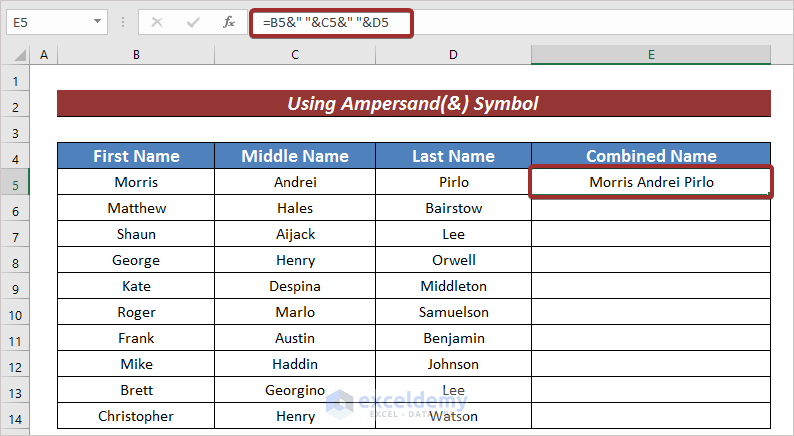
Task: Select the 'Samuelson' cell
Action: tap(453, 311)
